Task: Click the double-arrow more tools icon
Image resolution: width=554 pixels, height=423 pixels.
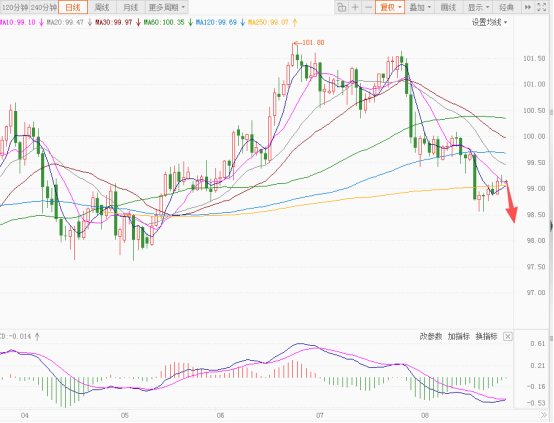Action: 528,7
